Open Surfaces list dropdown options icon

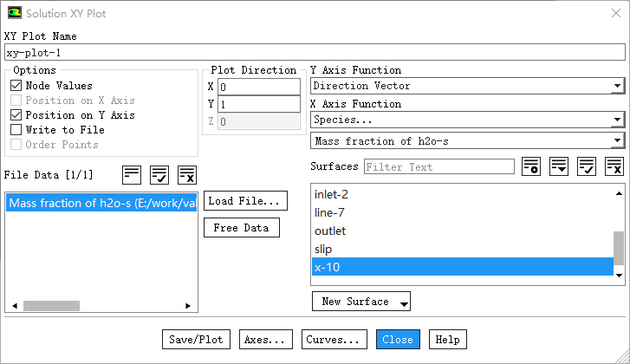pos(559,166)
